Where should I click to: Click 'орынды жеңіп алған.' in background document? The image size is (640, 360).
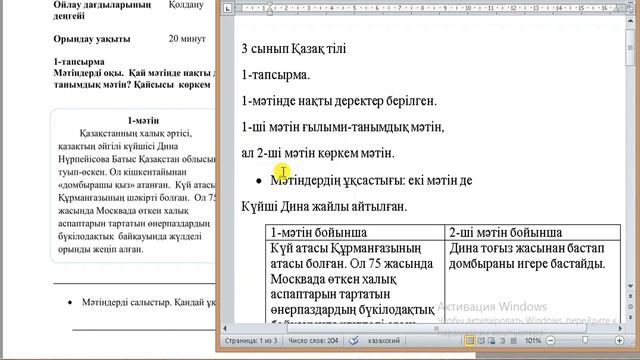point(101,249)
